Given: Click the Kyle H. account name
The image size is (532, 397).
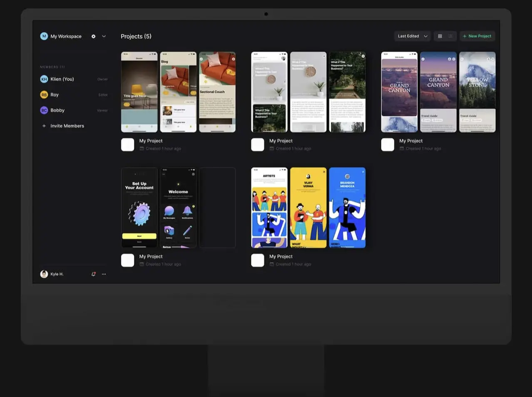Looking at the screenshot, I should click(x=57, y=274).
